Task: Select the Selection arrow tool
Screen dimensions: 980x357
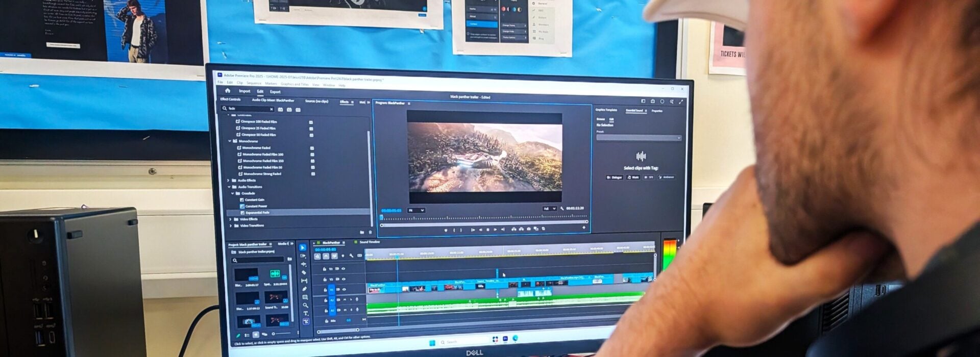Action: (x=303, y=247)
